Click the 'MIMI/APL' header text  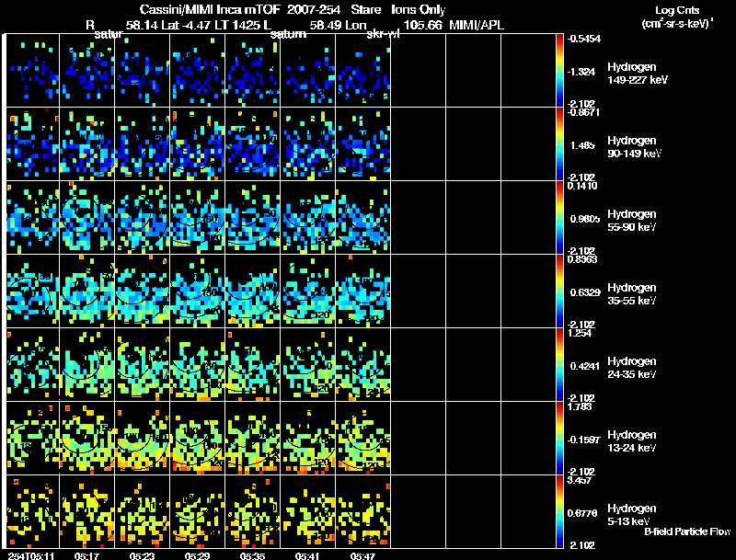coord(477,26)
